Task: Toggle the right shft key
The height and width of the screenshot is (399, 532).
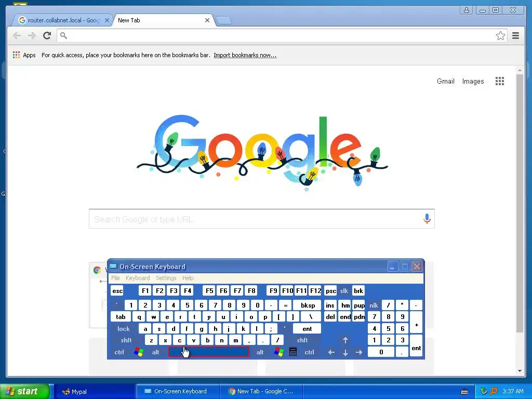Action: click(x=302, y=340)
